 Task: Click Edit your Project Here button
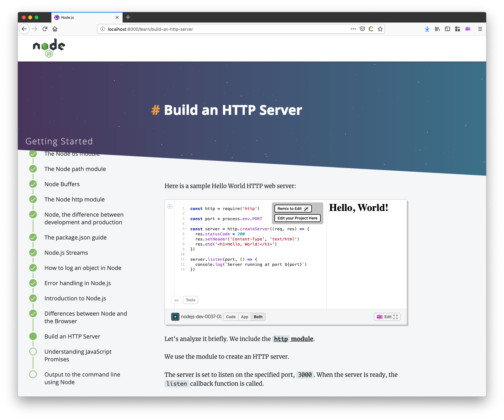coord(297,218)
